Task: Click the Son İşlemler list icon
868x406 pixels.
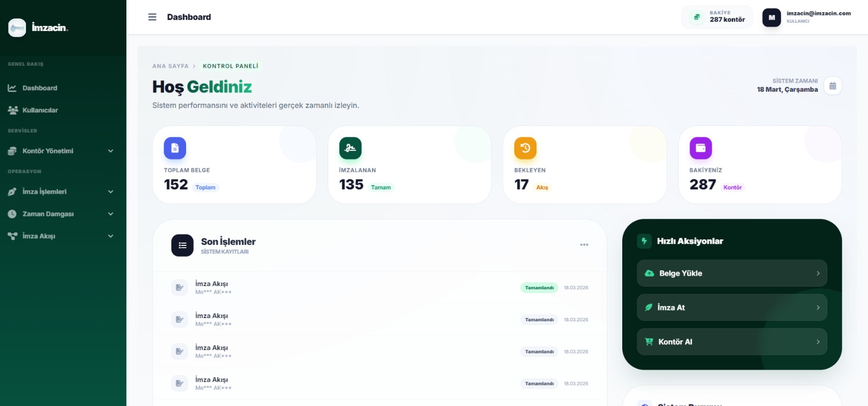Action: [182, 245]
